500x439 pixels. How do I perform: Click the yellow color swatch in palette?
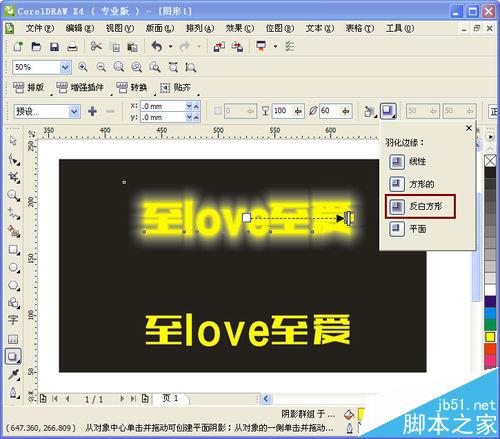click(x=490, y=337)
